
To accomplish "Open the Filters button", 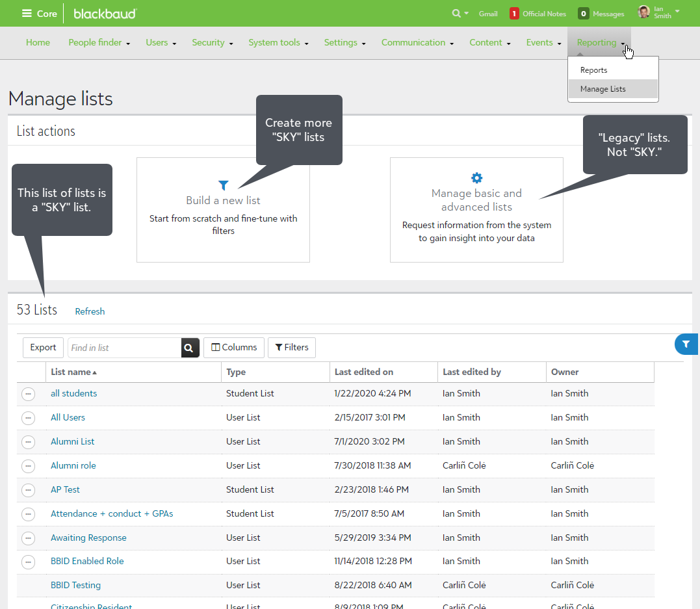I will [x=292, y=347].
